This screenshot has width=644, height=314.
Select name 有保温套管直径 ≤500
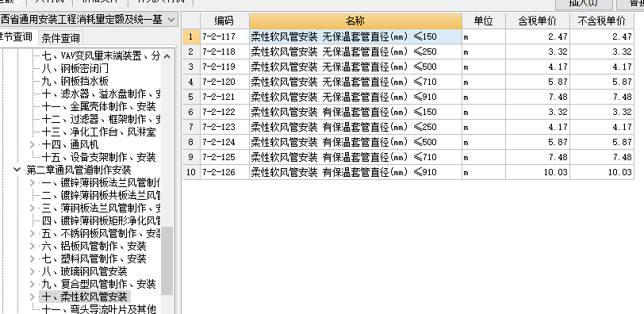point(355,142)
